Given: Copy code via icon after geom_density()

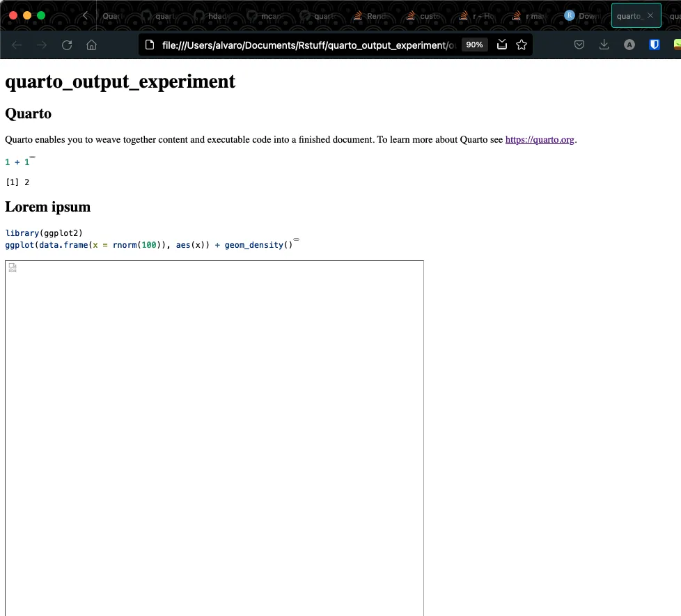Looking at the screenshot, I should (296, 239).
